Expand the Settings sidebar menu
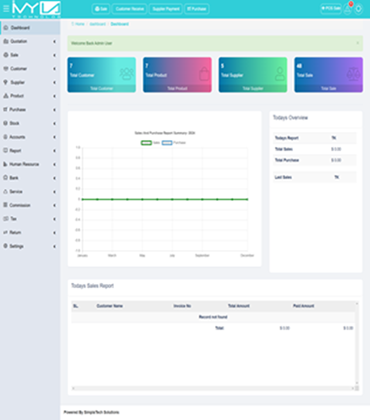 coord(30,246)
